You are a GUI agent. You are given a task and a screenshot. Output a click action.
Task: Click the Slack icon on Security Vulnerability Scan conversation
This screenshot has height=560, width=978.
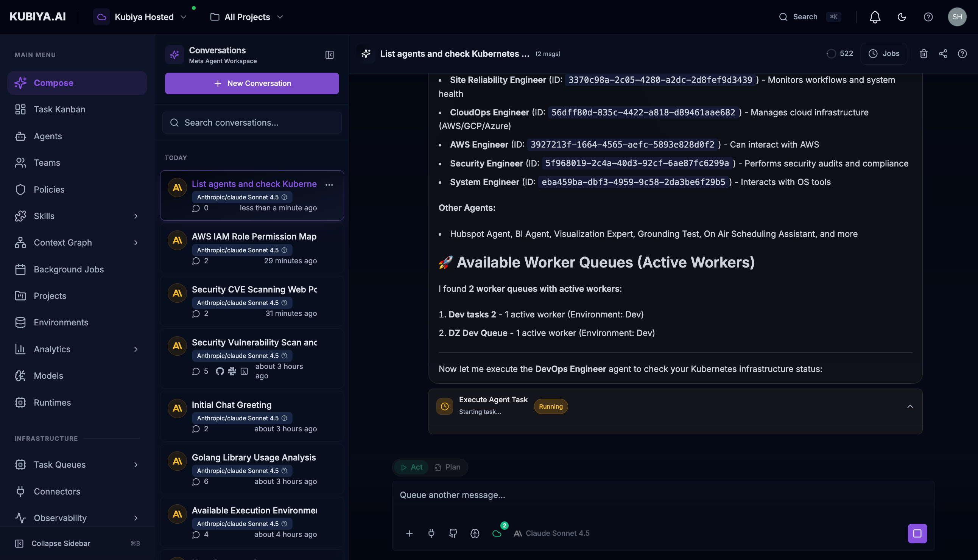tap(232, 371)
